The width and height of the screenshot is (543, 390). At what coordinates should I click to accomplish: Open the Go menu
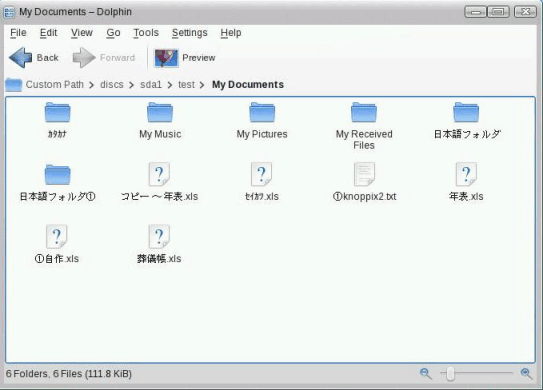point(113,33)
